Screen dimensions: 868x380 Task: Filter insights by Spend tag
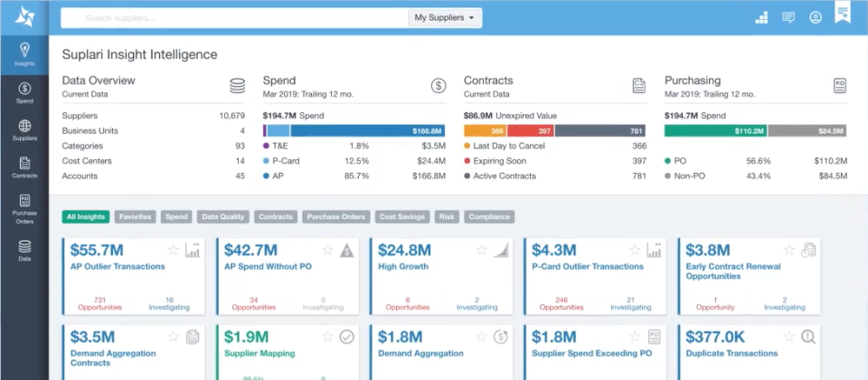coord(176,216)
